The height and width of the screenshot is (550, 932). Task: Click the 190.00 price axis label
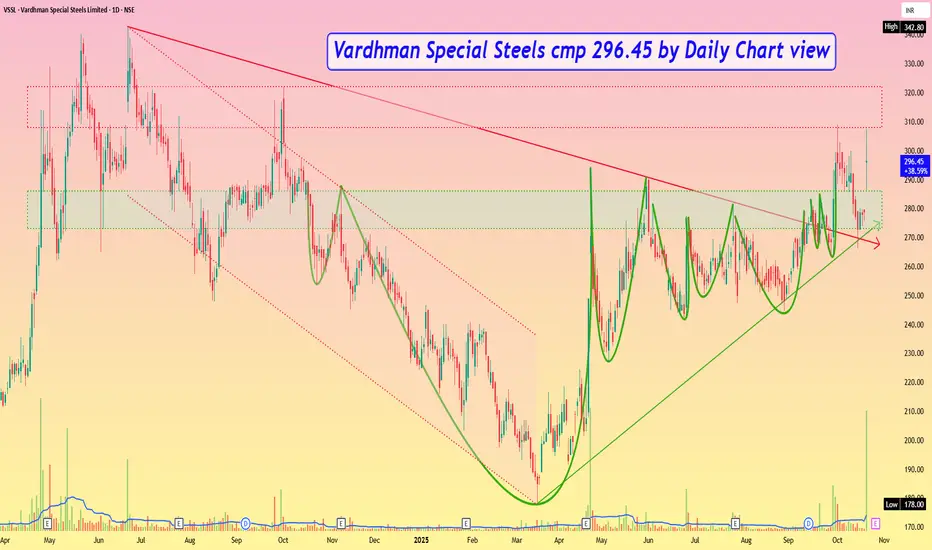click(914, 470)
